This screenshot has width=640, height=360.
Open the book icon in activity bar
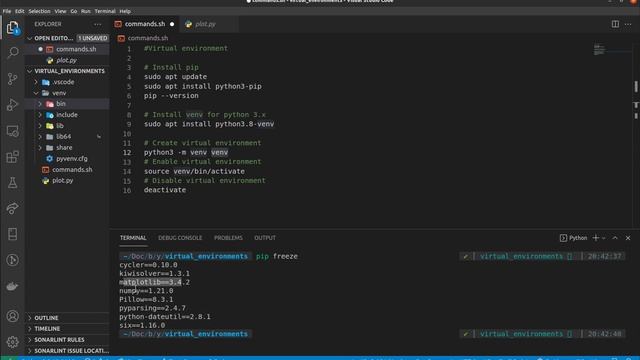(x=13, y=234)
